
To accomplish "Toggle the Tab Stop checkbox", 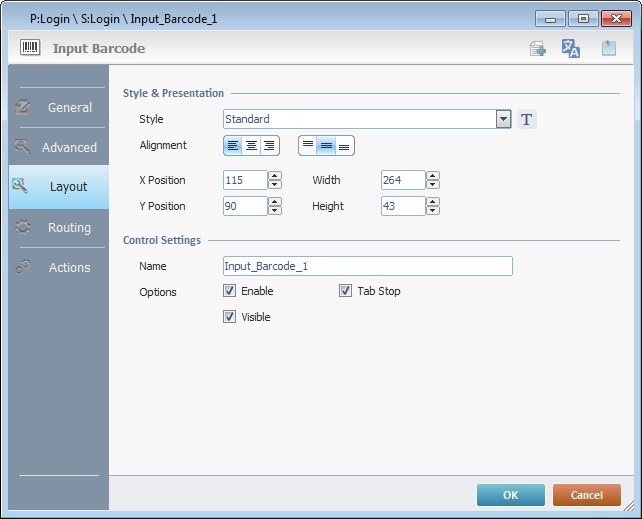I will [346, 291].
